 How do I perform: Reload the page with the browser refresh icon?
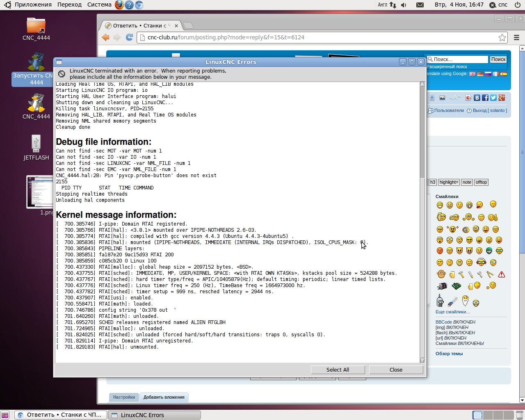(x=129, y=37)
